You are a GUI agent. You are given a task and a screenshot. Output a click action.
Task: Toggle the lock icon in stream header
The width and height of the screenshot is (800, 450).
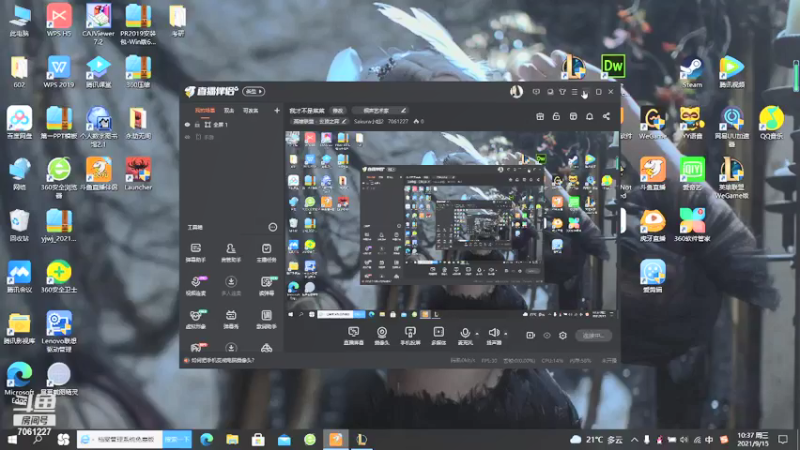point(556,116)
